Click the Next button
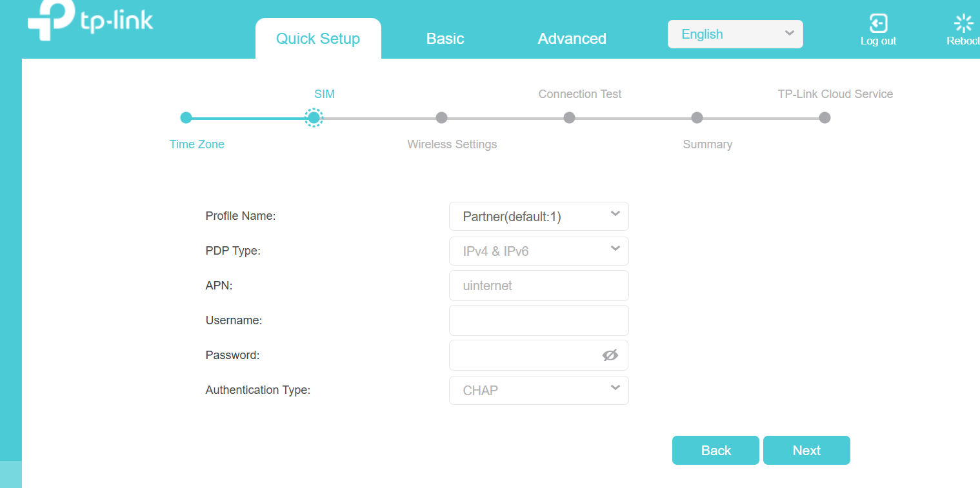Viewport: 980px width, 488px height. click(806, 451)
